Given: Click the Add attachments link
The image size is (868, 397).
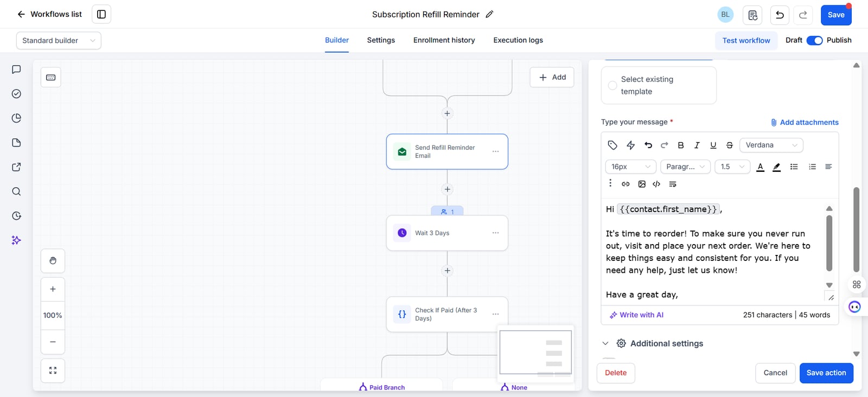Looking at the screenshot, I should tap(805, 122).
